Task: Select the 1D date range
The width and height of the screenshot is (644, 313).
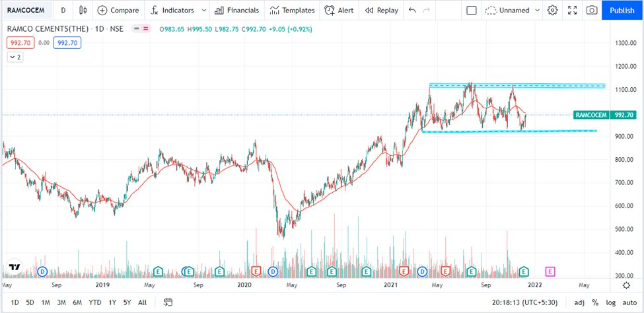Action: (x=15, y=302)
